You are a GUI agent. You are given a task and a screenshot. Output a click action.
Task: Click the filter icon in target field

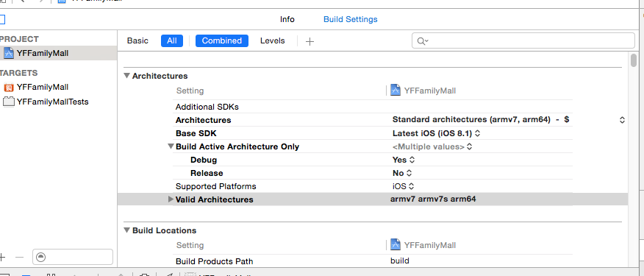pyautogui.click(x=40, y=257)
